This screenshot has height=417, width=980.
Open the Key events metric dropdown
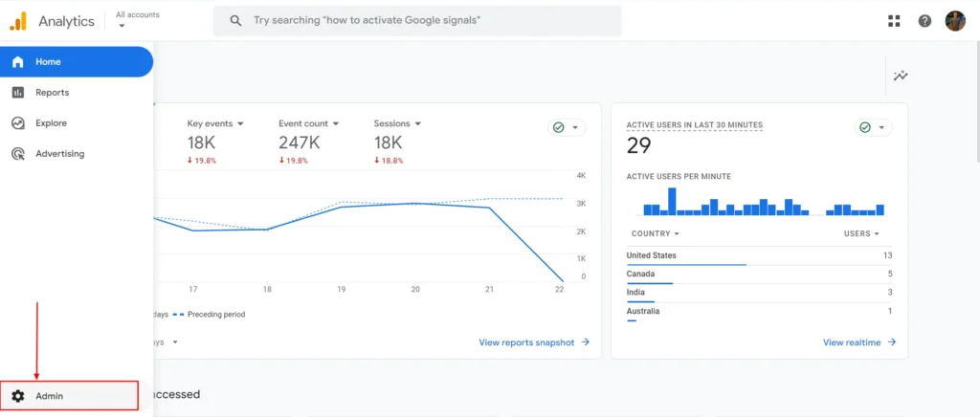click(x=240, y=123)
